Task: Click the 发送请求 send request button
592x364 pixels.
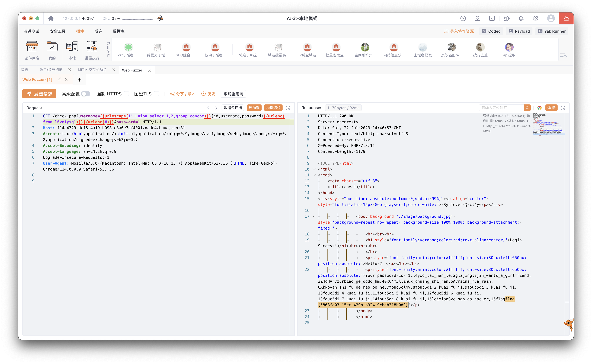Action: (x=39, y=94)
